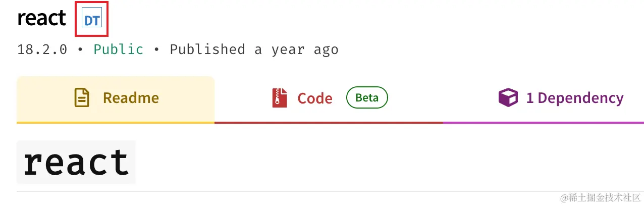Click the Readme document icon
This screenshot has height=206, width=644.
pyautogui.click(x=82, y=97)
